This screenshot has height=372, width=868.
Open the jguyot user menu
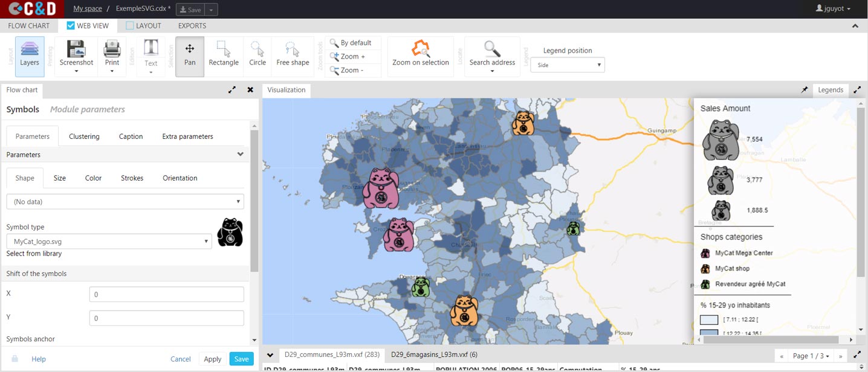pos(833,9)
